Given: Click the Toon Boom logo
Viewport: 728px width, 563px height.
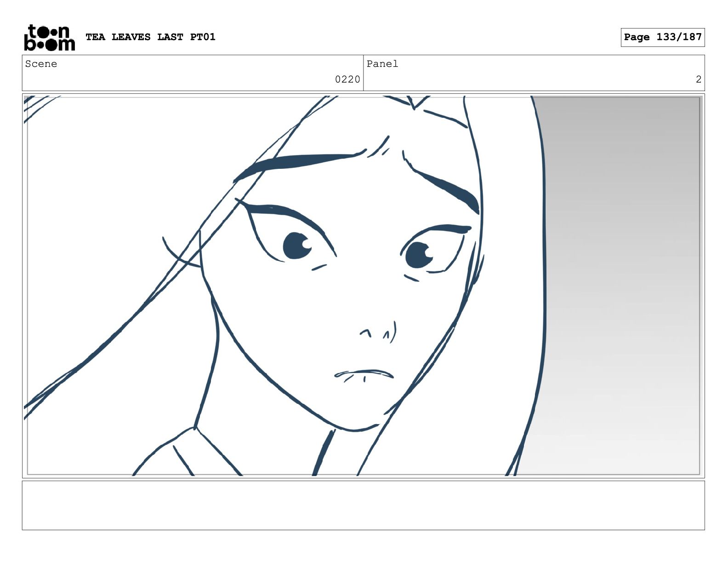Looking at the screenshot, I should pyautogui.click(x=49, y=37).
